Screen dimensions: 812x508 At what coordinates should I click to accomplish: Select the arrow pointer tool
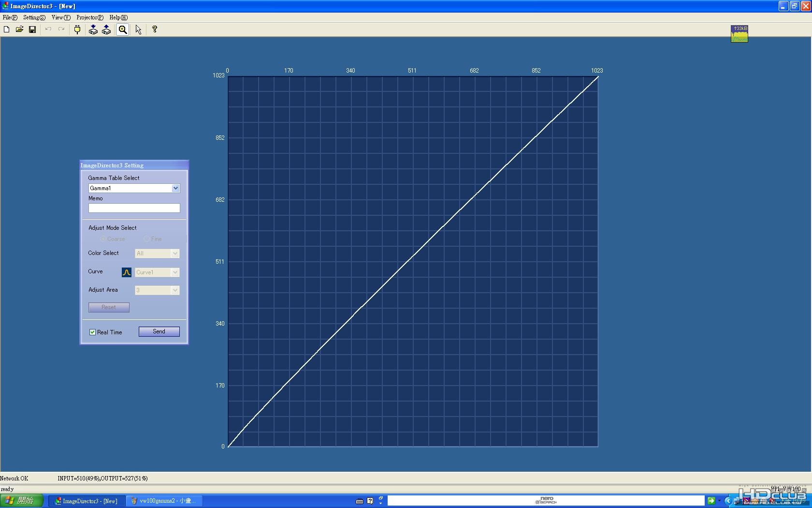pyautogui.click(x=138, y=30)
